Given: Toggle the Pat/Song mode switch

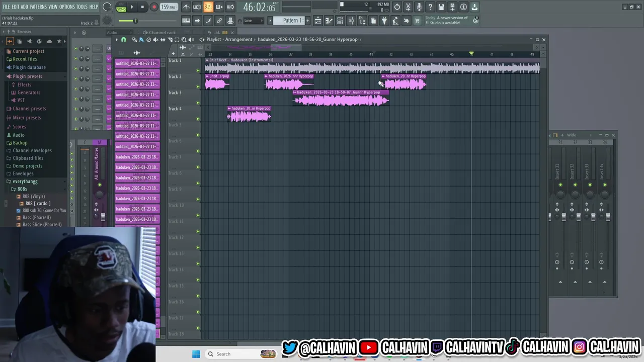Looking at the screenshot, I should click(121, 7).
